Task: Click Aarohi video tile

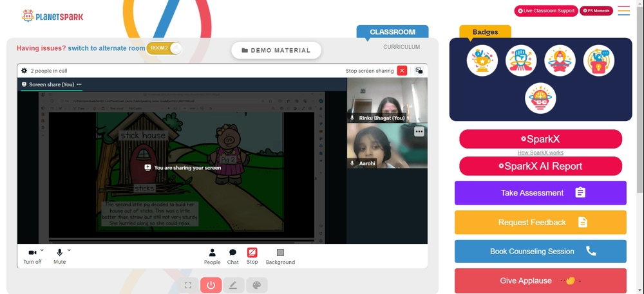Action: [387, 146]
